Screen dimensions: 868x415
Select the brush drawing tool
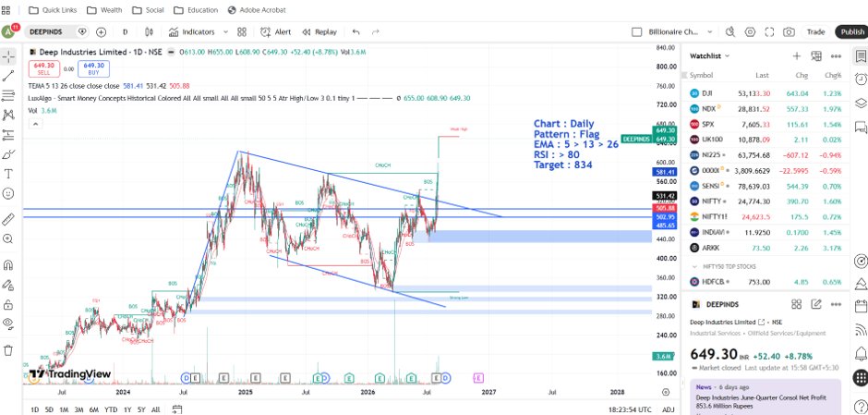(8, 154)
